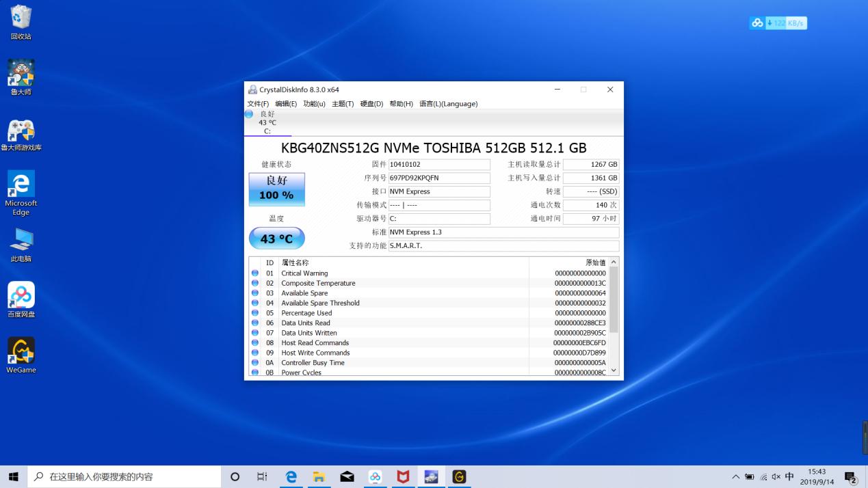Open the 主题(T) menu
The image size is (868, 488).
pos(343,104)
